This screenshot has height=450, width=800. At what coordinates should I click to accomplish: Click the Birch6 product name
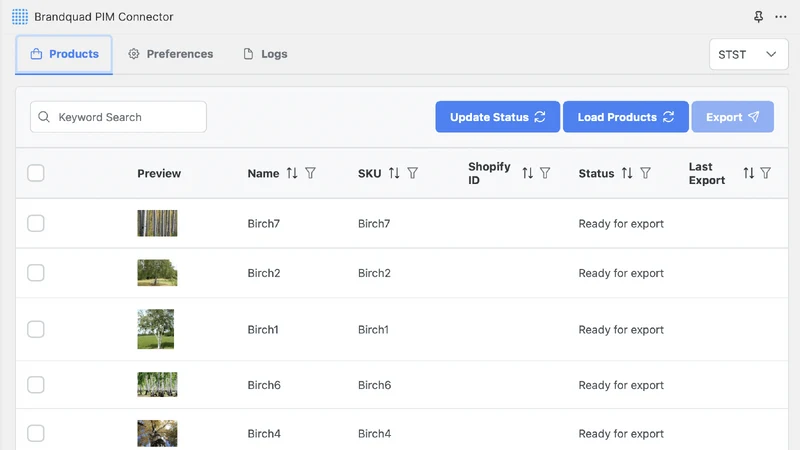coord(264,385)
